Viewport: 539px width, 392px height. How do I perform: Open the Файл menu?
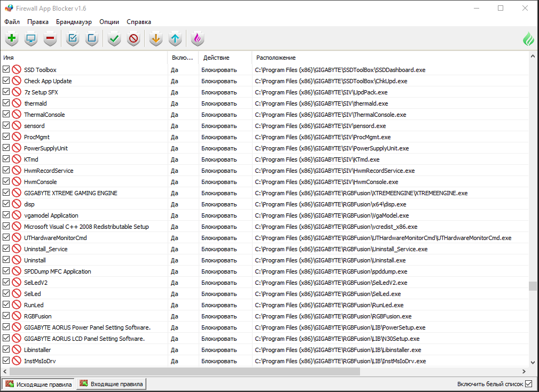pyautogui.click(x=12, y=22)
